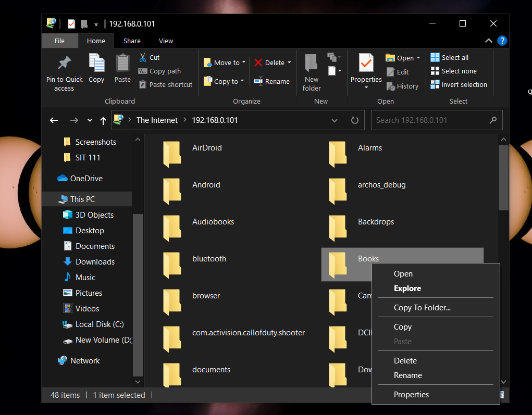Choose Paste shortcut in the ribbon
Image resolution: width=532 pixels, height=415 pixels.
(166, 84)
